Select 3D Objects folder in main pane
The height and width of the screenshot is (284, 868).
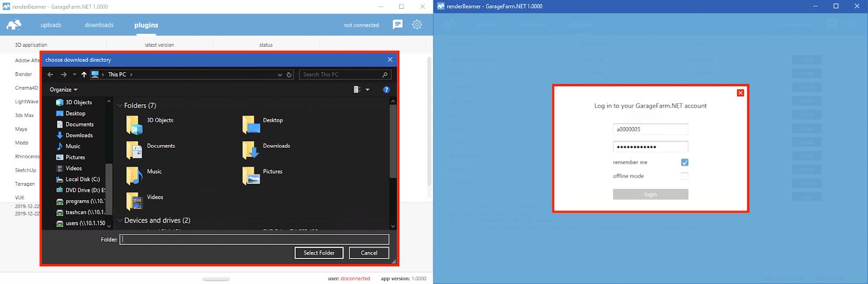tap(150, 124)
